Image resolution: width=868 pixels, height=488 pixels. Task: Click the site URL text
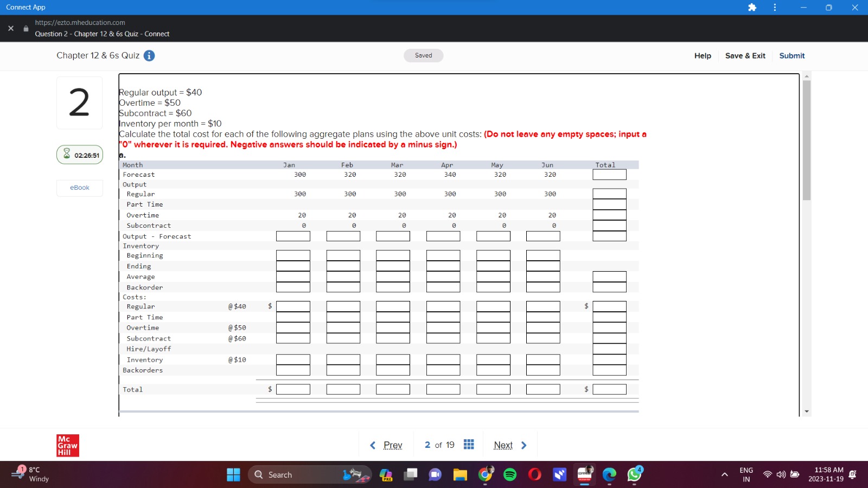click(x=80, y=23)
